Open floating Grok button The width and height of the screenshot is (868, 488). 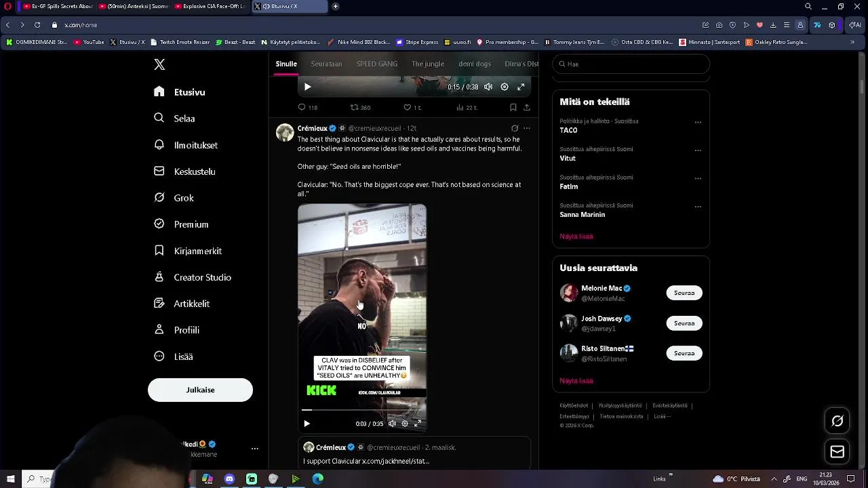(x=837, y=421)
